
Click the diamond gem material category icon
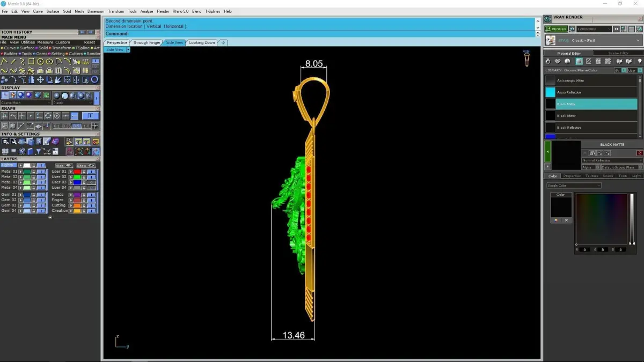(558, 61)
